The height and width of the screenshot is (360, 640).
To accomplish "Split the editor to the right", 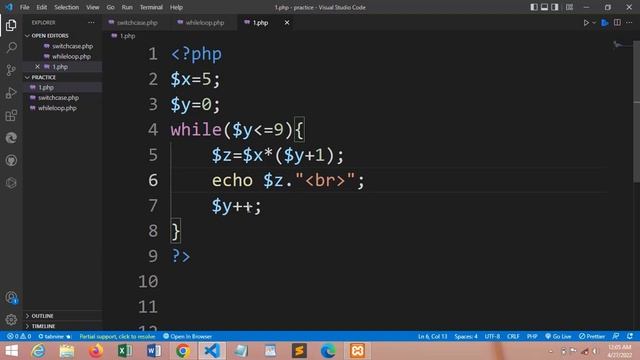I will coord(617,23).
